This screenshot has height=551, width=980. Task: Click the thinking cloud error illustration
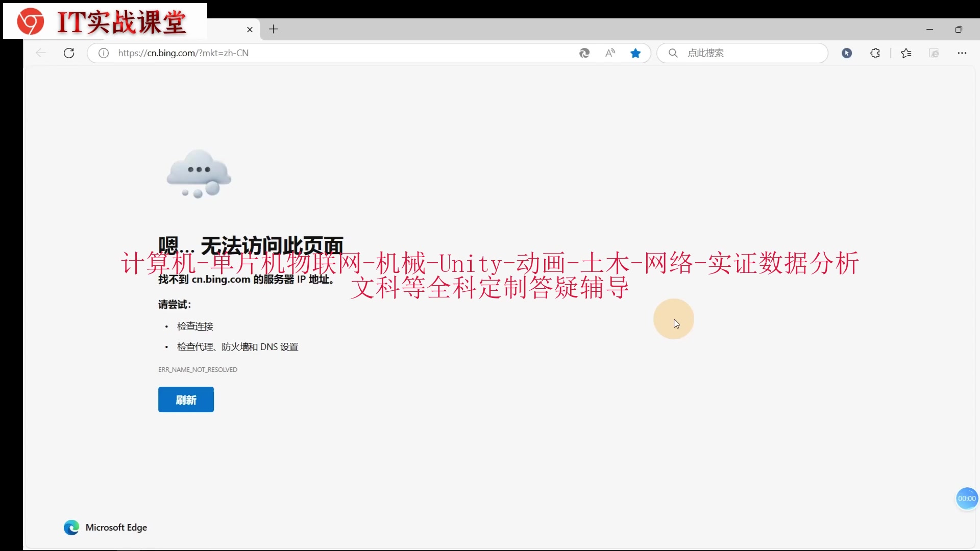point(199,174)
